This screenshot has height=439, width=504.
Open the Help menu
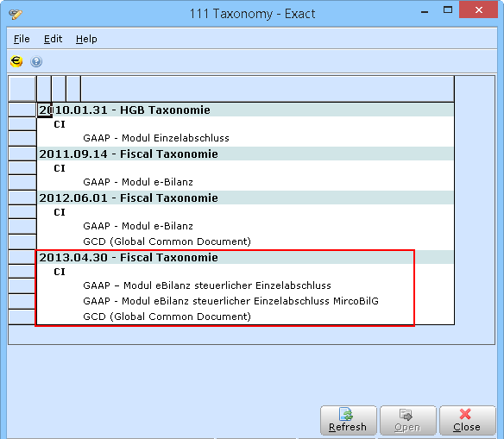click(86, 39)
